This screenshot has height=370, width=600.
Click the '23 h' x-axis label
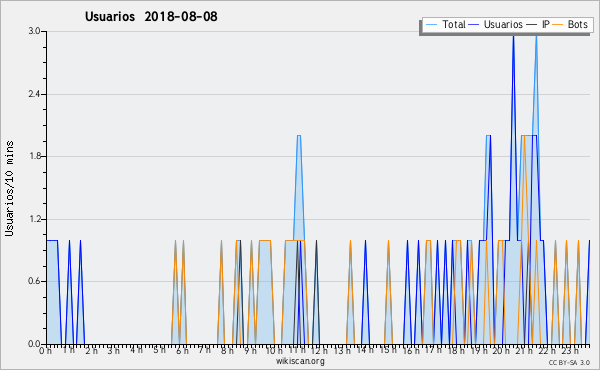click(x=570, y=350)
